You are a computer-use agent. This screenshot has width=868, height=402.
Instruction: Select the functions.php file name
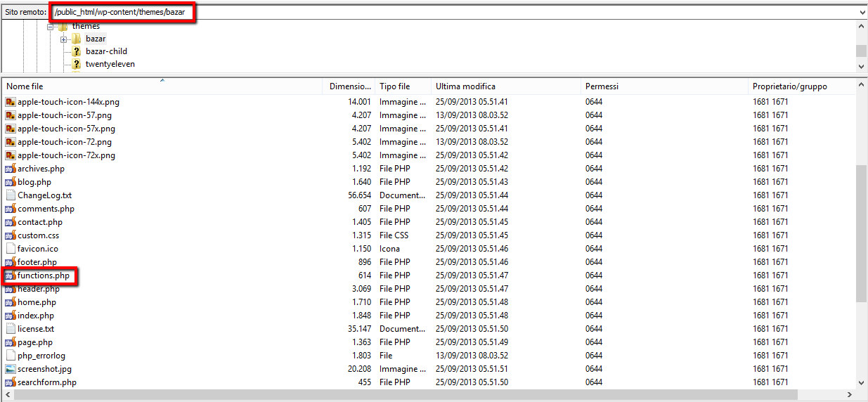pos(44,275)
